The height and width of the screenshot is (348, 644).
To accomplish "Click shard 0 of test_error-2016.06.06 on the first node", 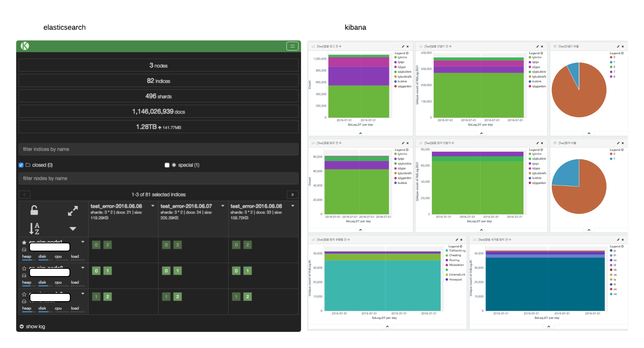I will pos(96,245).
